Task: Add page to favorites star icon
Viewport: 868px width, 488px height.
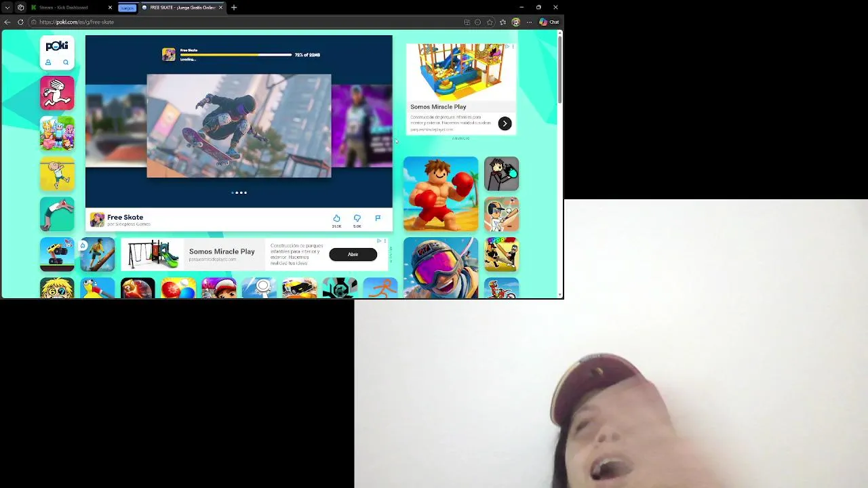Action: tap(490, 22)
